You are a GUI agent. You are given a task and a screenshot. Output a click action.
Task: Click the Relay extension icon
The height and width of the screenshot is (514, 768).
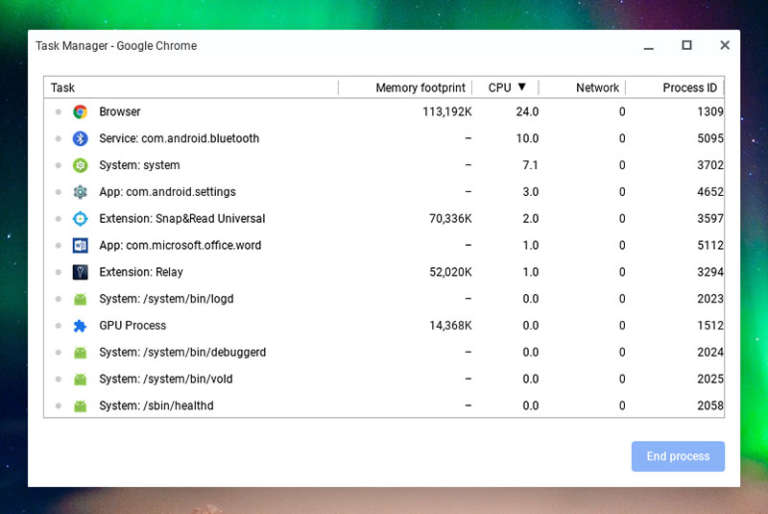click(80, 272)
